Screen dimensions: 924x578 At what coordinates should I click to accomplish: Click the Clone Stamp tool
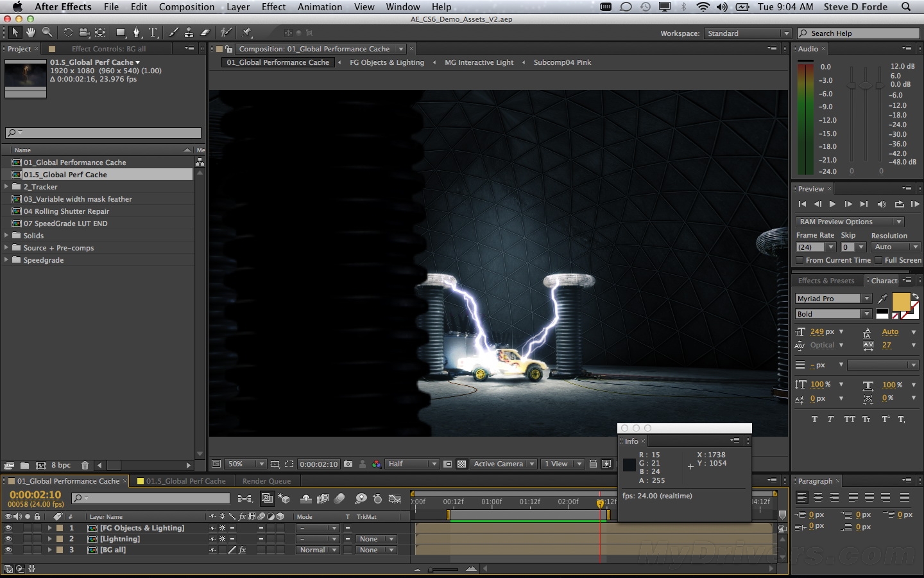click(x=189, y=33)
